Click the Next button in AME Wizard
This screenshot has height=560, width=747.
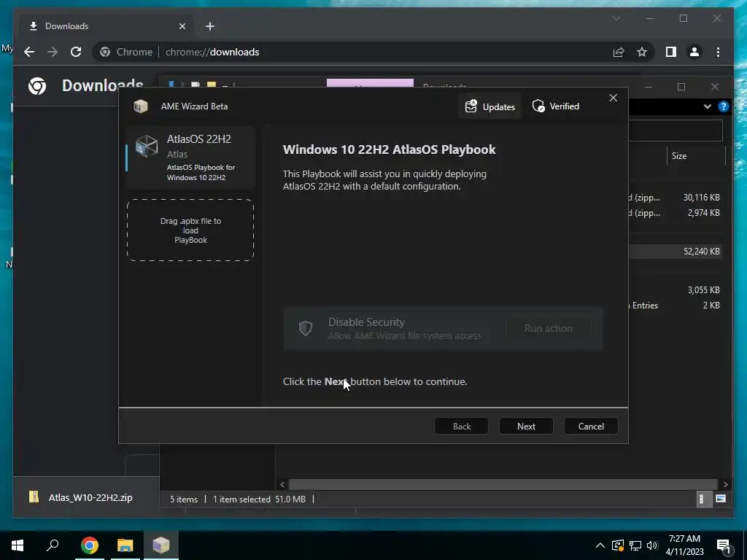tap(526, 426)
